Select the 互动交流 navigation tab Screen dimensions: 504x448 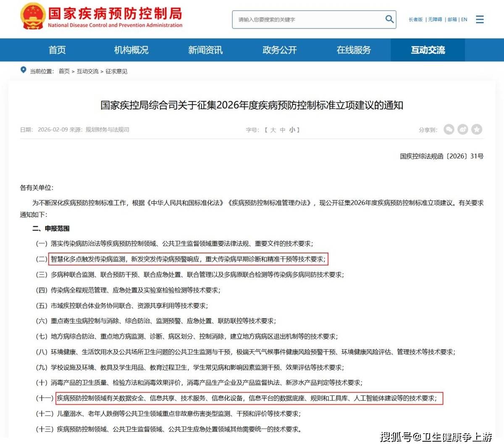pos(428,50)
